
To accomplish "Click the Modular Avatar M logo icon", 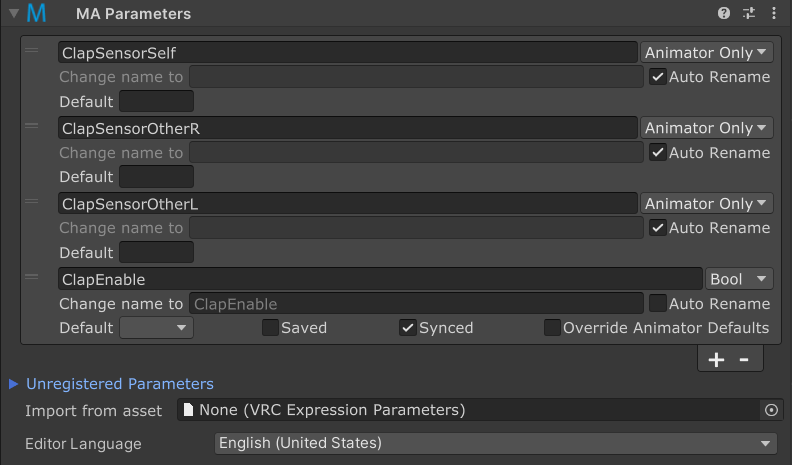I will pyautogui.click(x=36, y=13).
